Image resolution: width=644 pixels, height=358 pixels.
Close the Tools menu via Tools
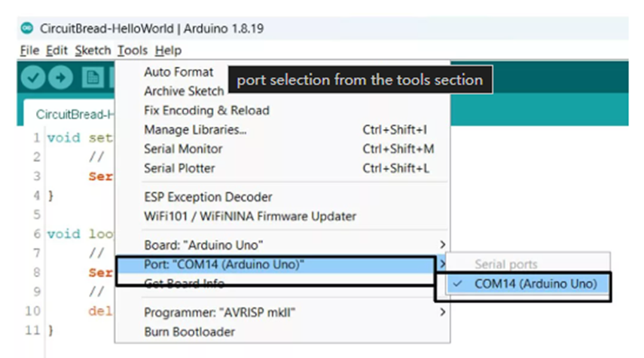[x=133, y=50]
